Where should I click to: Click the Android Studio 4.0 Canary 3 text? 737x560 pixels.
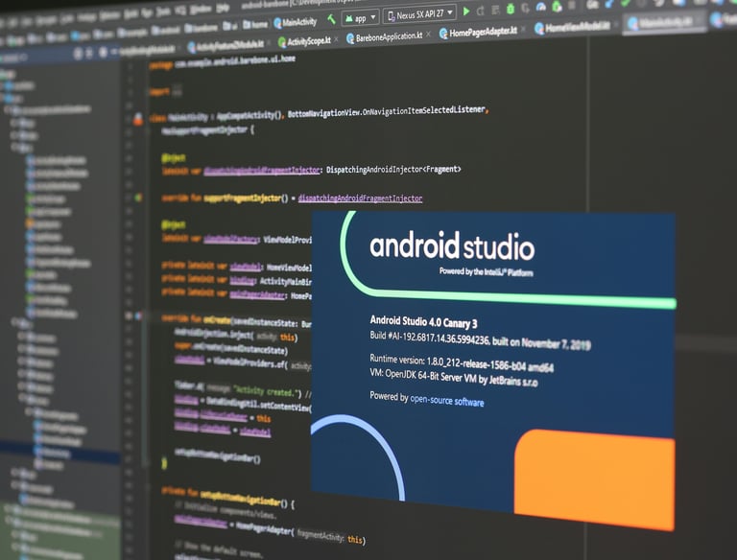423,322
